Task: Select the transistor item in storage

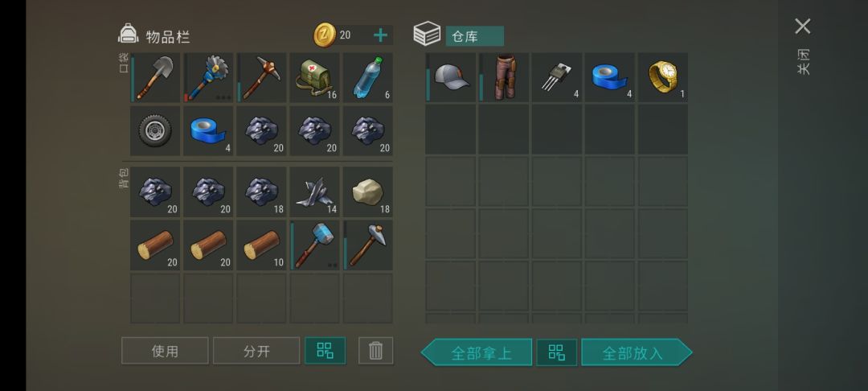Action: point(556,77)
